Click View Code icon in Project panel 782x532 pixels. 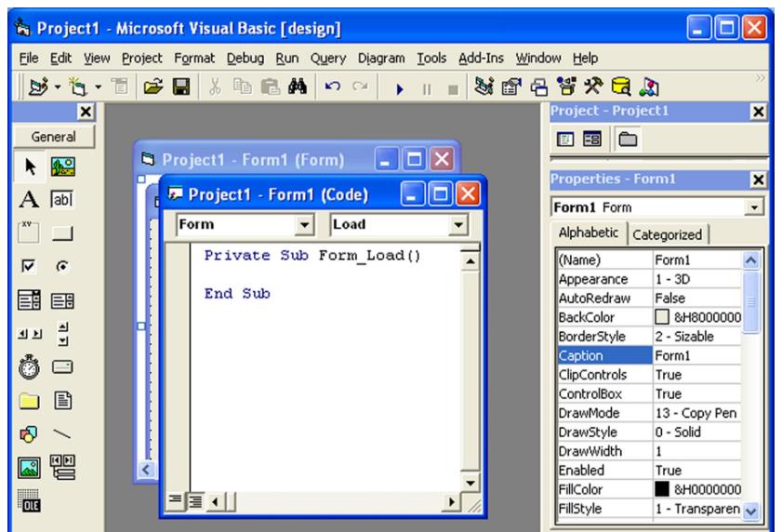click(x=565, y=140)
